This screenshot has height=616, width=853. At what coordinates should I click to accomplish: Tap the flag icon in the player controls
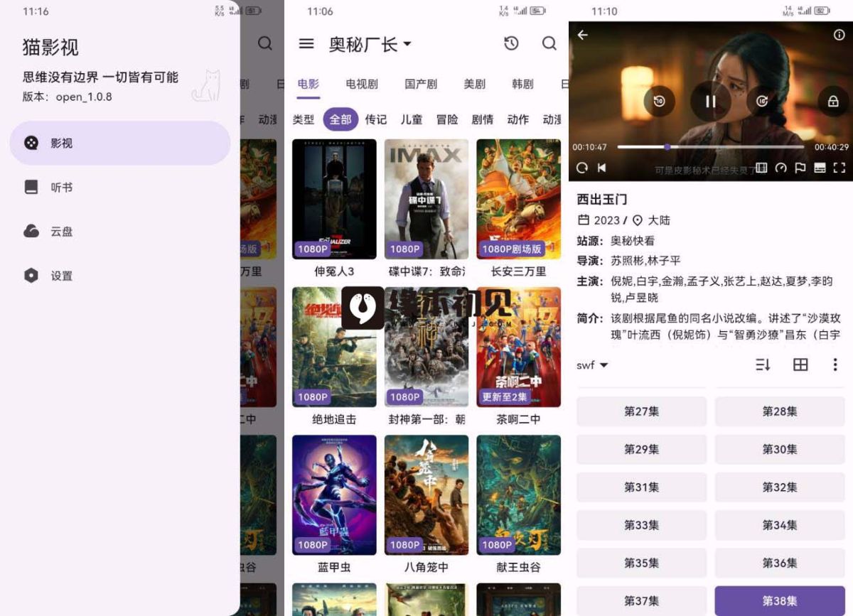point(800,168)
